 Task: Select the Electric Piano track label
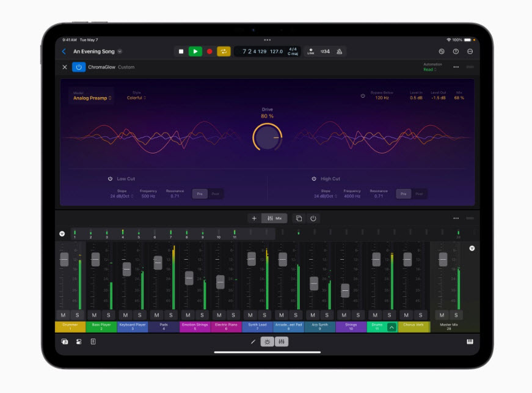[x=227, y=327]
